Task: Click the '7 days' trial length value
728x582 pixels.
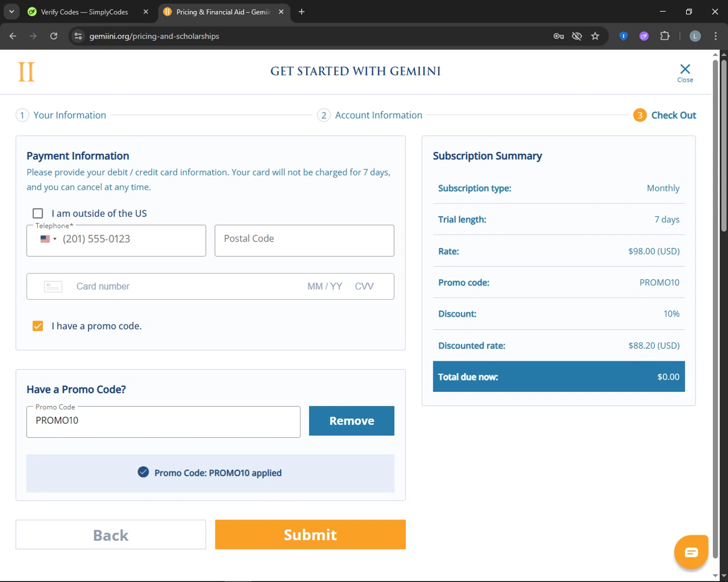Action: coord(667,220)
